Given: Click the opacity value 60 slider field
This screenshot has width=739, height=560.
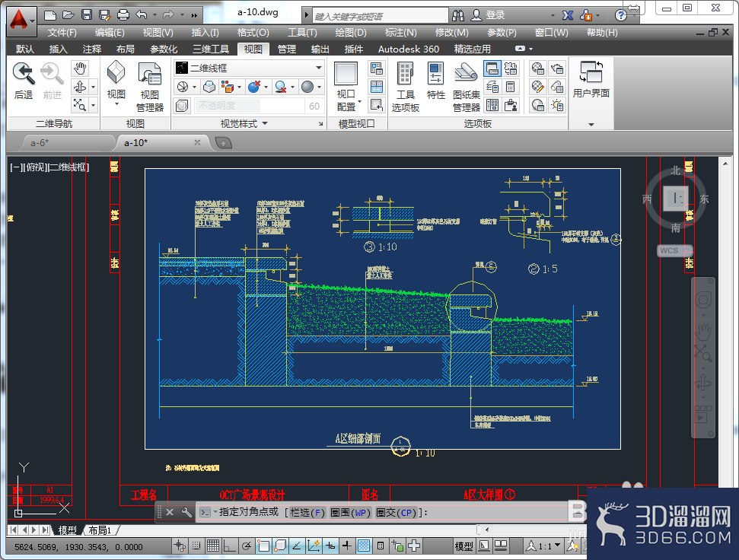Looking at the screenshot, I should (x=314, y=106).
